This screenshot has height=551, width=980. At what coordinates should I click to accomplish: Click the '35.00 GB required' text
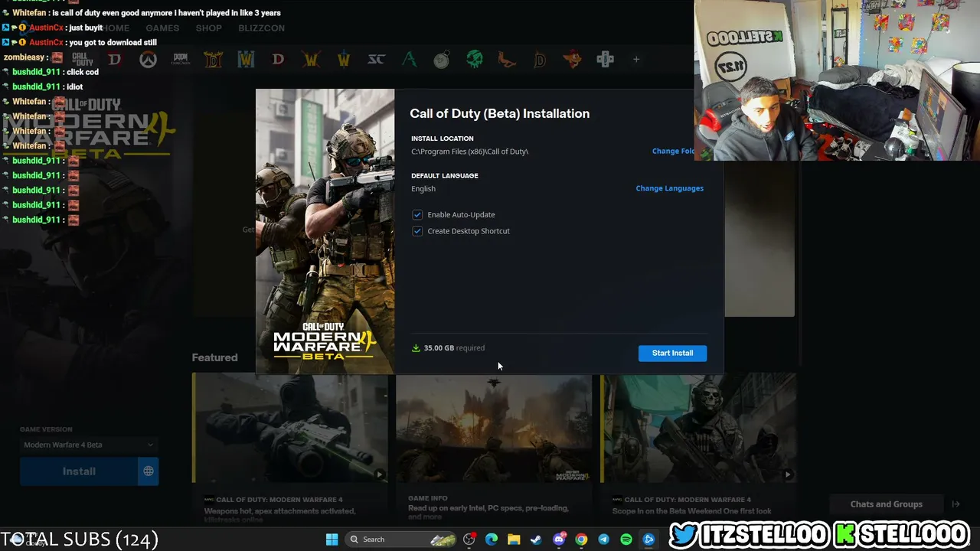click(x=454, y=348)
